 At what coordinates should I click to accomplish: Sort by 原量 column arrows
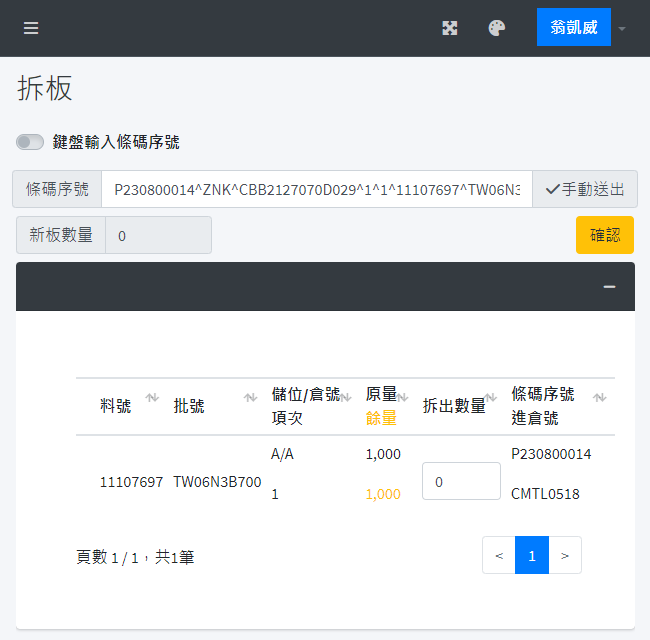pyautogui.click(x=403, y=398)
